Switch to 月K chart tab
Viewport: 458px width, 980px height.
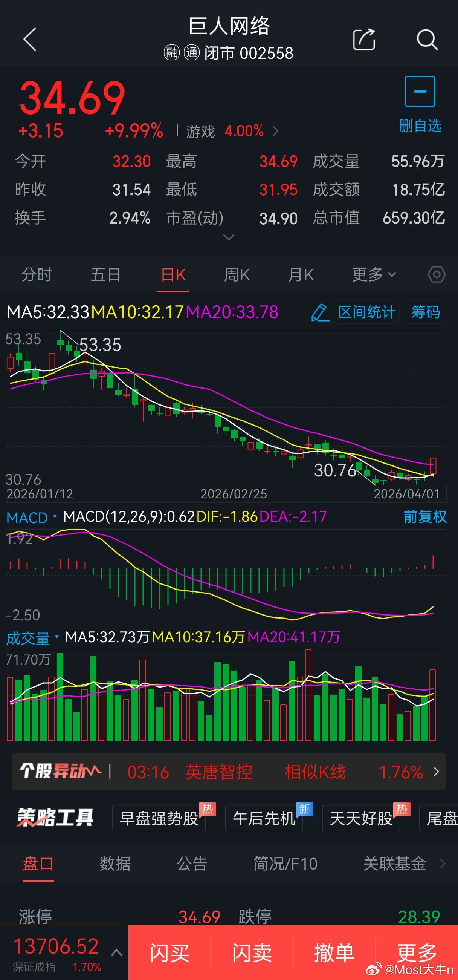tap(301, 275)
